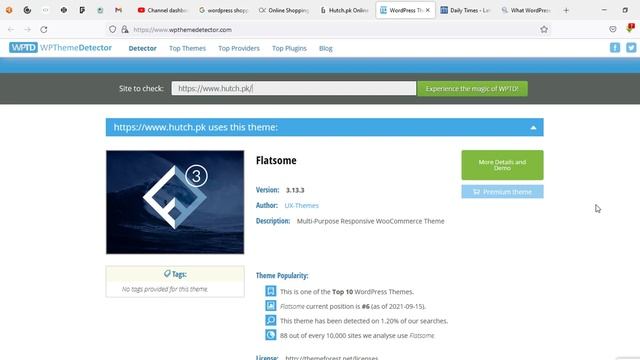Open the Twitter icon in site header
This screenshot has height=360, width=640.
click(631, 48)
